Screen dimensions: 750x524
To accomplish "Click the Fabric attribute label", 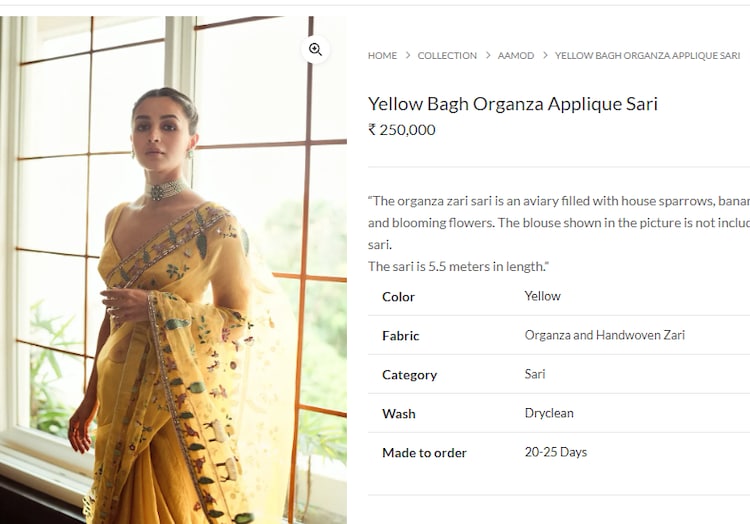I will point(401,336).
